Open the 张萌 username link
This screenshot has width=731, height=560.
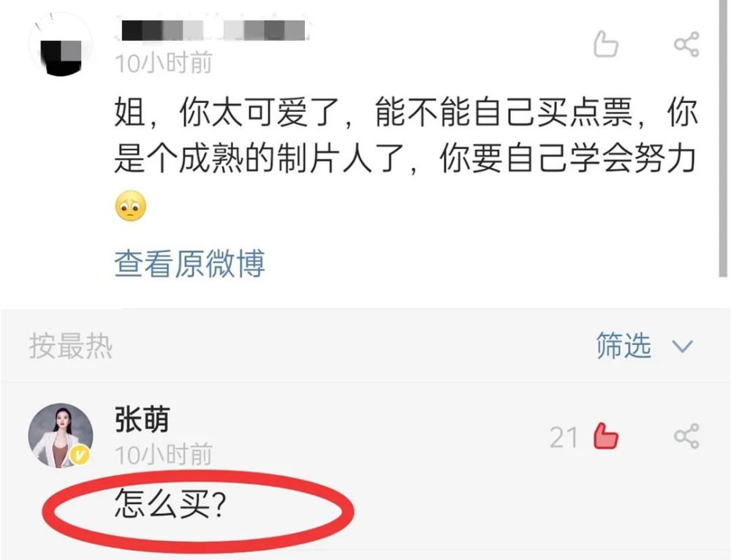pos(142,419)
